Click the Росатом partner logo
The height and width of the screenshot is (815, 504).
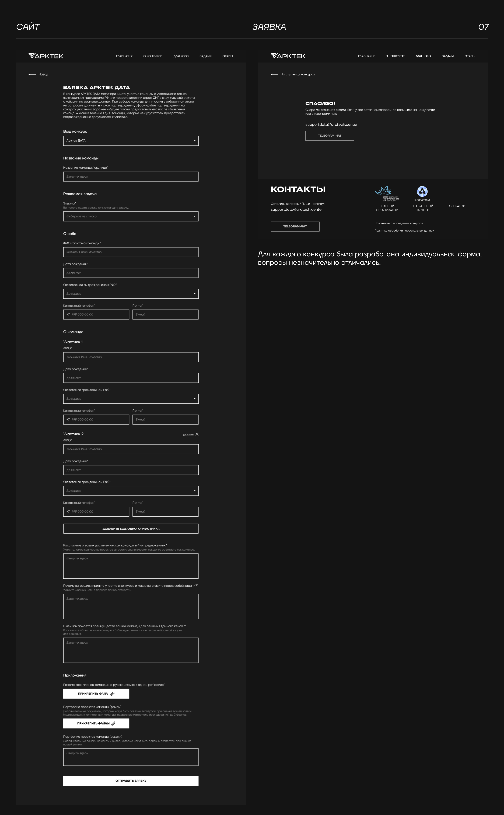tap(422, 192)
